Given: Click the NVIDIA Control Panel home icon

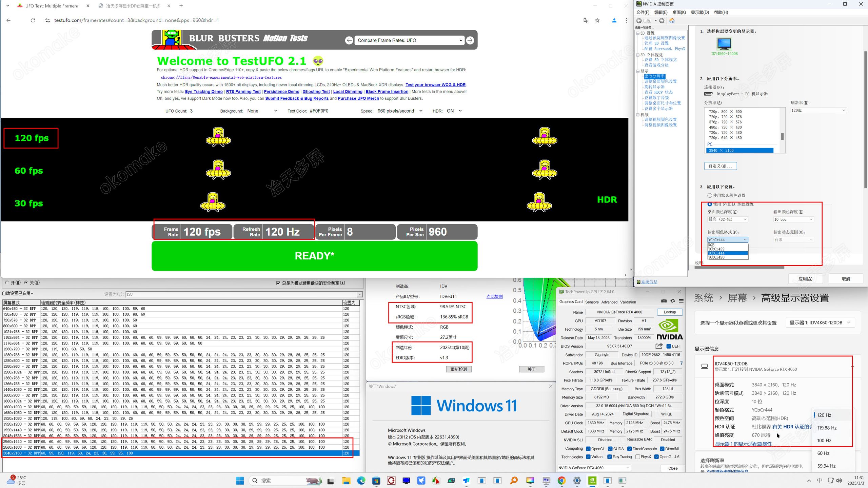Looking at the screenshot, I should [x=672, y=21].
